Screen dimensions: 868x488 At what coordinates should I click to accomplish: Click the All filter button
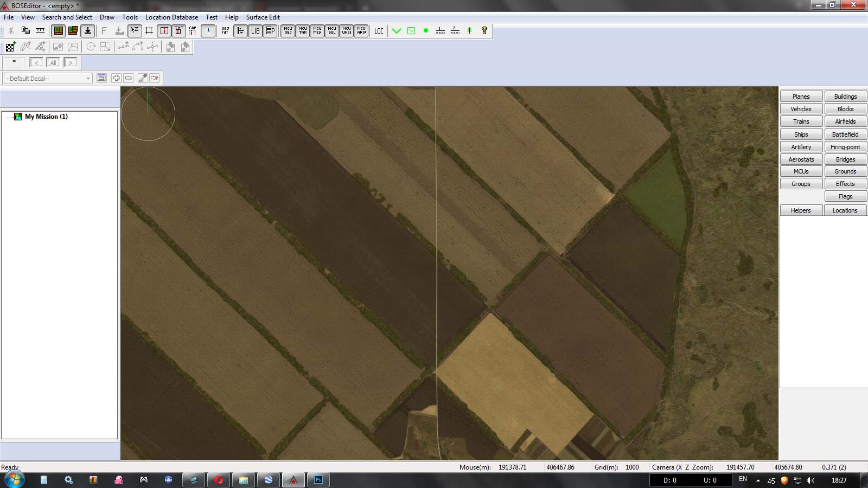[53, 62]
